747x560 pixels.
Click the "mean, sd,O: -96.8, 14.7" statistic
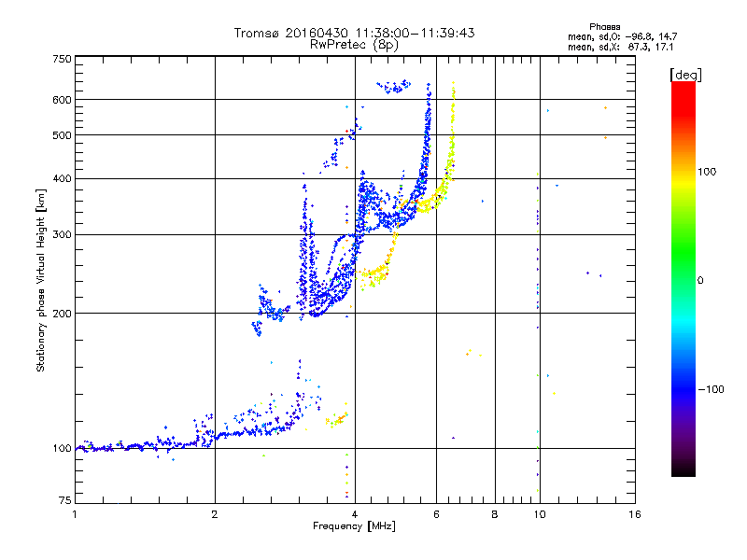click(x=622, y=36)
